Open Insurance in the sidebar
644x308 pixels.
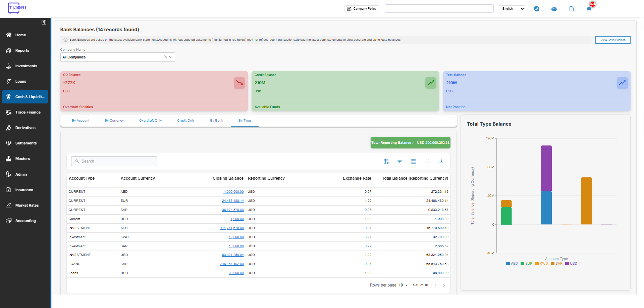(x=25, y=190)
